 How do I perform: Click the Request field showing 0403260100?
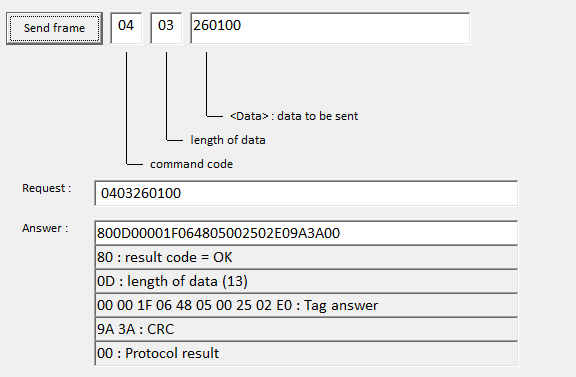306,193
